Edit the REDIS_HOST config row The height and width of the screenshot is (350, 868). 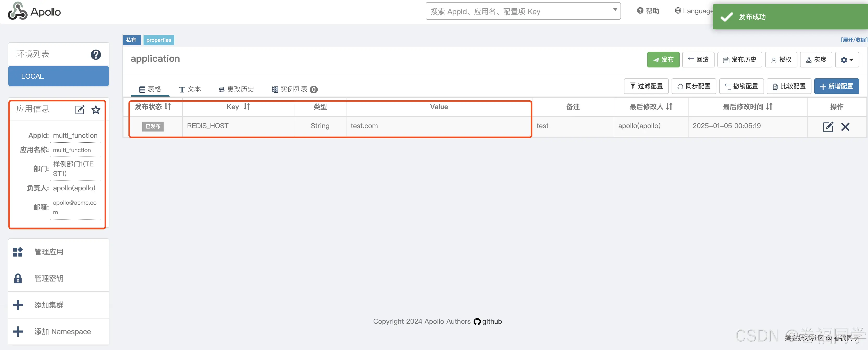tap(828, 127)
